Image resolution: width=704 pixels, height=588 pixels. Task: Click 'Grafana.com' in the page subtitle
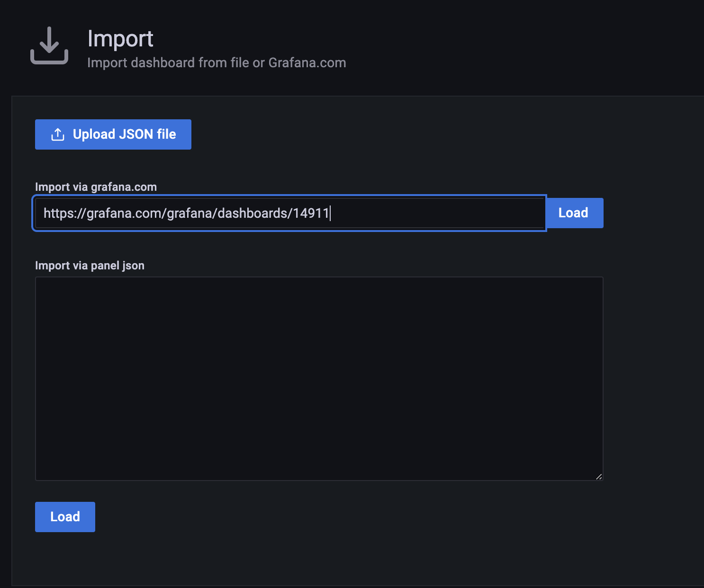coord(307,63)
